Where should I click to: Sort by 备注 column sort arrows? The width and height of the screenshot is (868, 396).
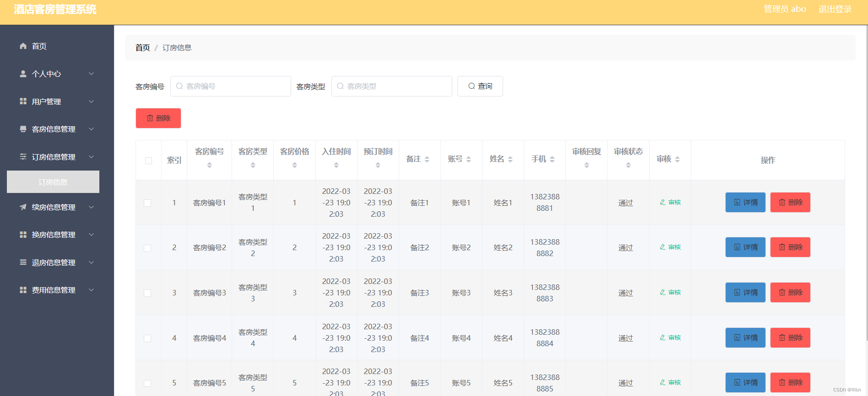click(x=427, y=159)
